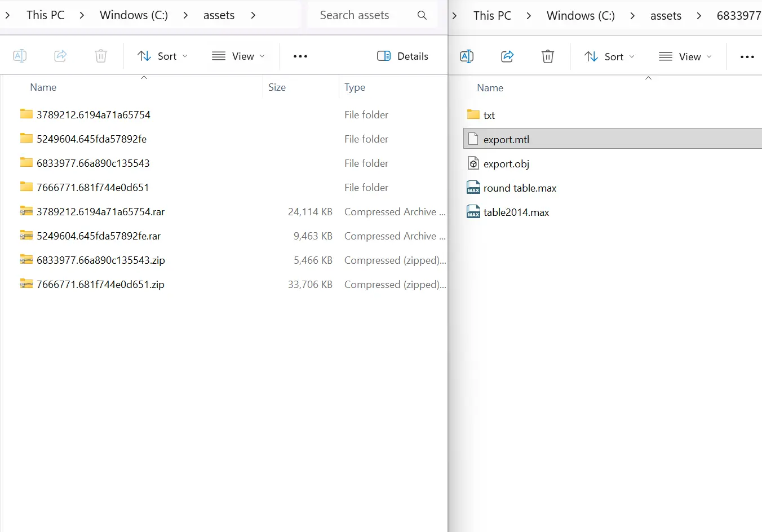
Task: Expand chevron after assets in left address bar
Action: pyautogui.click(x=253, y=15)
